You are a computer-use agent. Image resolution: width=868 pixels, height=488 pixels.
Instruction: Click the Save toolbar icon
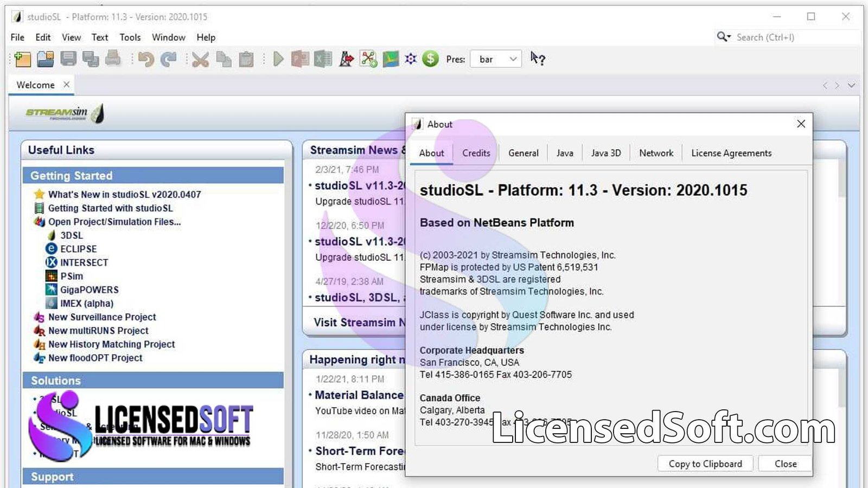coord(68,58)
